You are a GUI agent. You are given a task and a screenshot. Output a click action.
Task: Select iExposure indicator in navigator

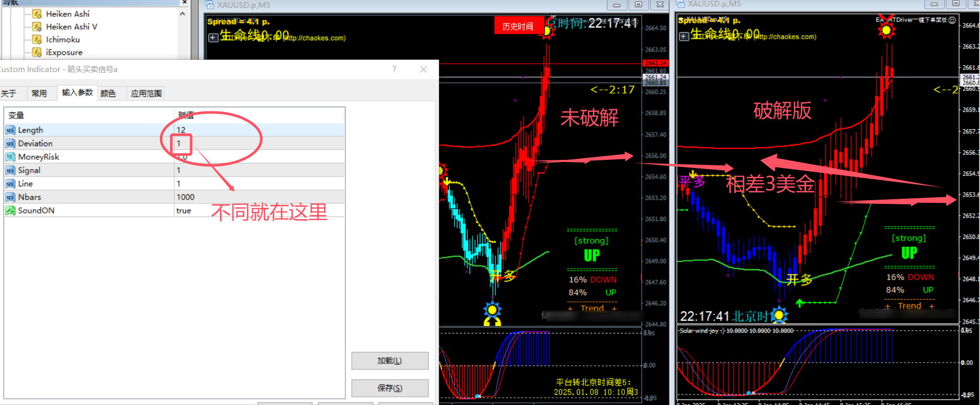[64, 52]
